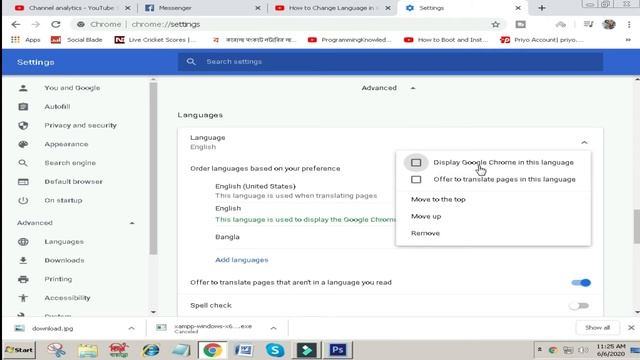Screen dimensions: 640x360
Task: Open Languages in sidebar
Action: (x=64, y=242)
